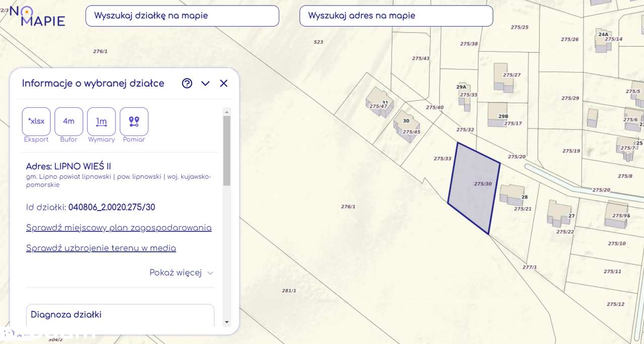Click parcel Id 040806_2.0020.275/30 text
This screenshot has width=644, height=344.
112,207
